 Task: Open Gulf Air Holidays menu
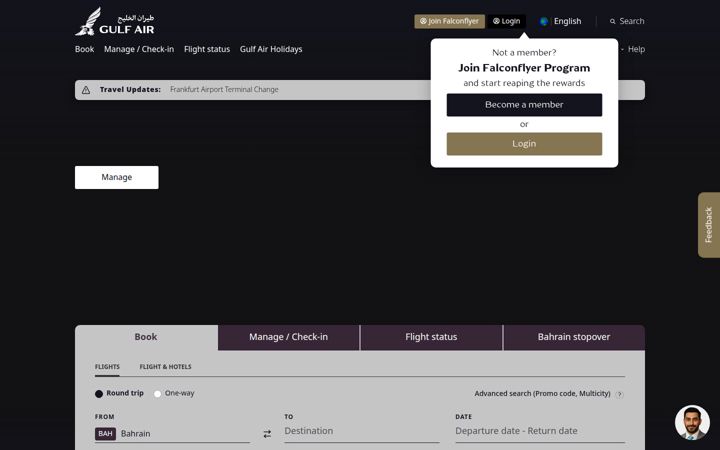(x=271, y=49)
